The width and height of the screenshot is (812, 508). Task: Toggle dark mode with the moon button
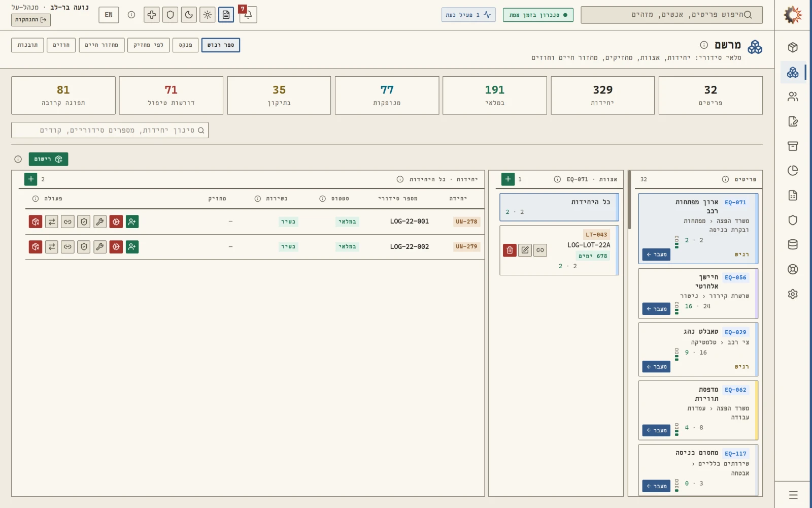pyautogui.click(x=189, y=15)
